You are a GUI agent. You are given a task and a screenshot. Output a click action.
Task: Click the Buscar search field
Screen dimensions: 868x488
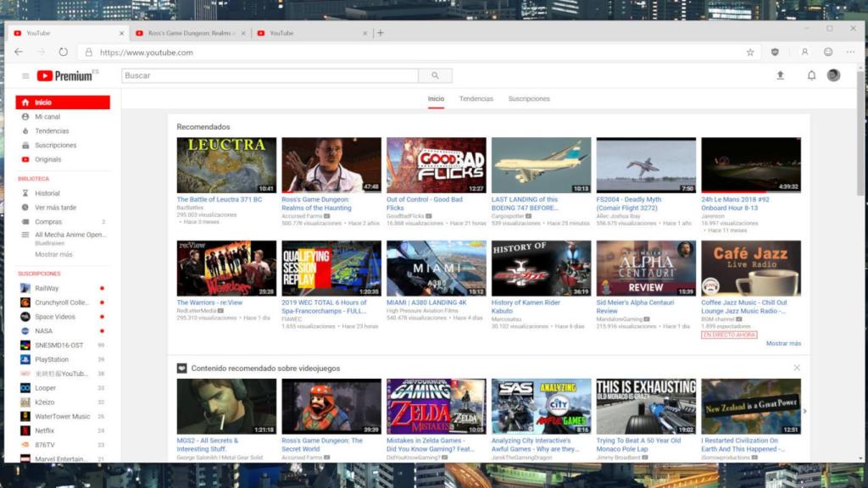[x=270, y=75]
